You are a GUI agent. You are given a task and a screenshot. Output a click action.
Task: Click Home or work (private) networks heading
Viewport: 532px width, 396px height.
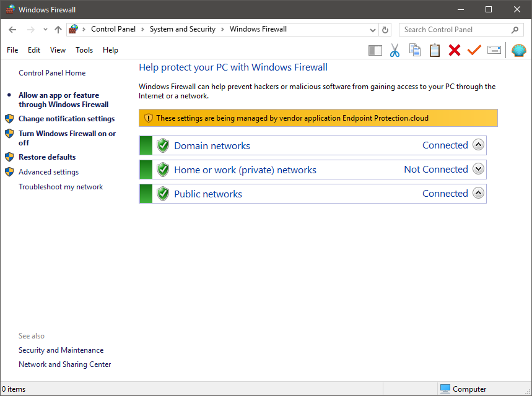coord(245,170)
